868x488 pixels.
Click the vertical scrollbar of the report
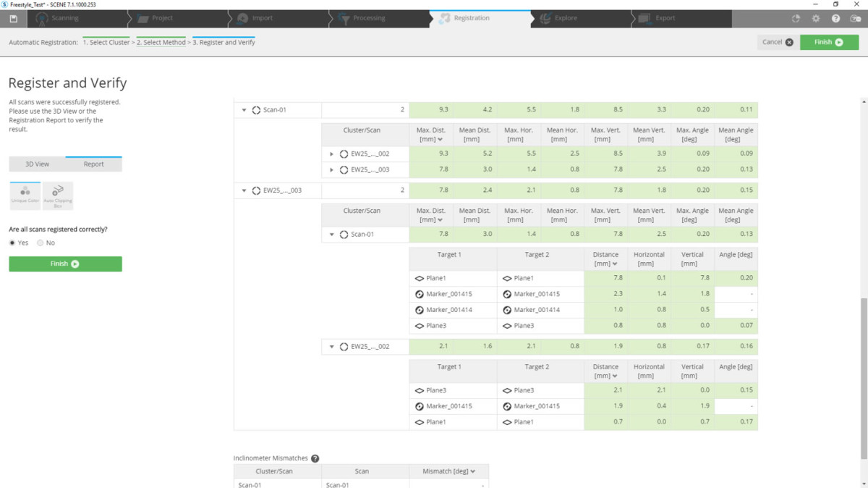[x=862, y=376]
